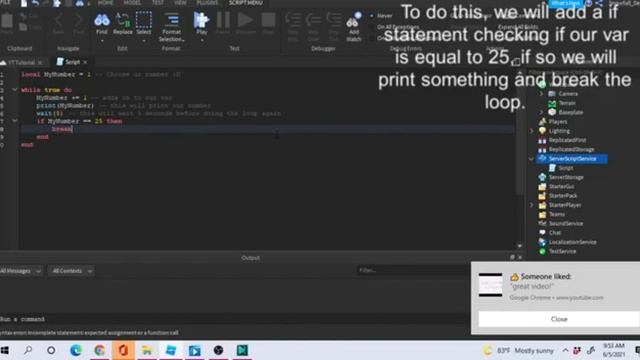Open Microsoft Edge from the taskbar

point(76,351)
